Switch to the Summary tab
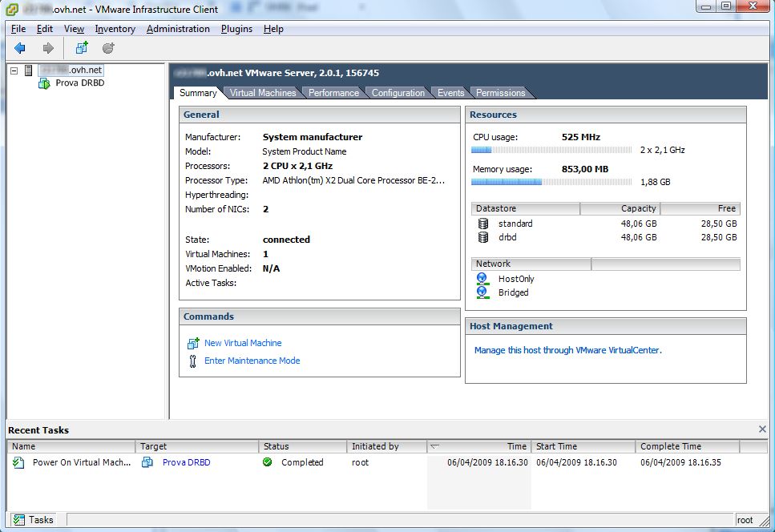The image size is (775, 532). 198,93
